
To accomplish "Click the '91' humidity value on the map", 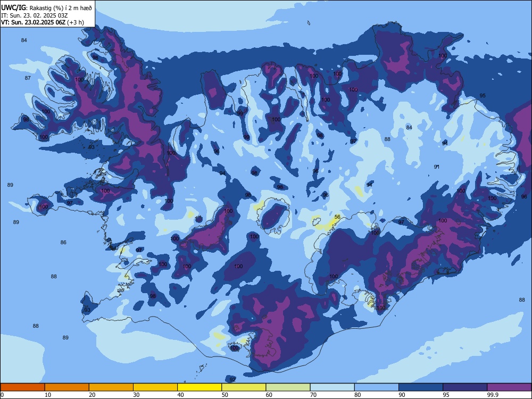I will tap(437, 167).
